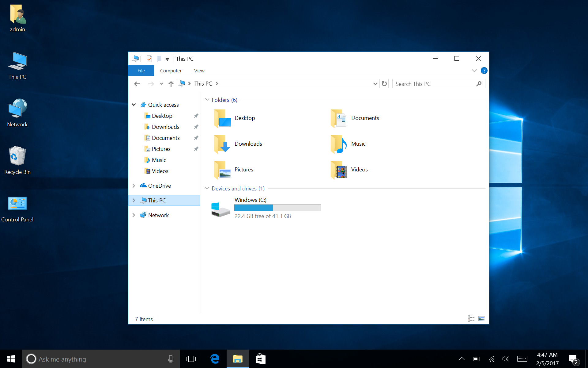Select Music in the Quick access sidebar
588x368 pixels.
[x=159, y=160]
